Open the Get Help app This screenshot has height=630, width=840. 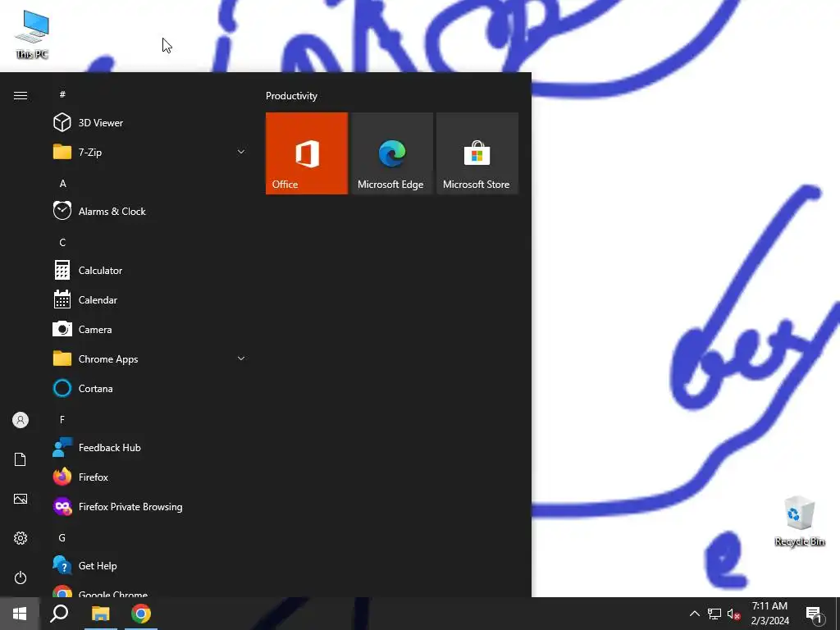[x=148, y=566]
